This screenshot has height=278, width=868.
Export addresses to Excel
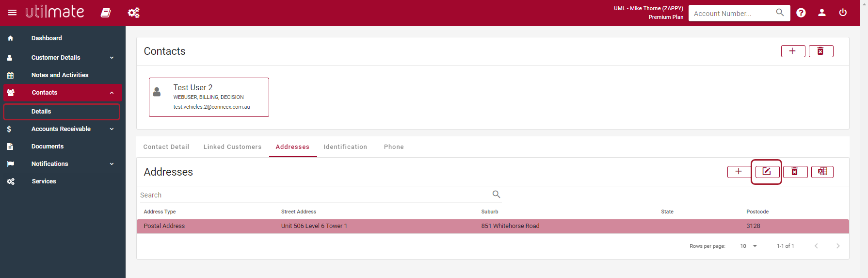822,172
